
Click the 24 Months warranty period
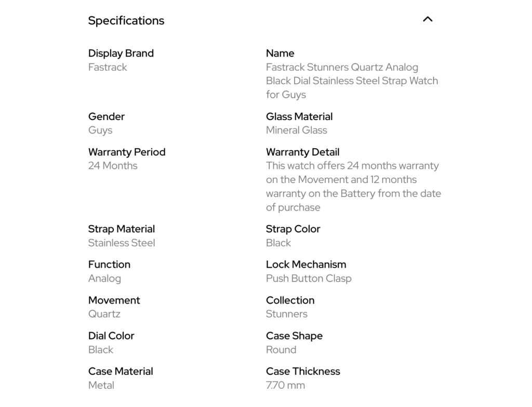click(113, 166)
